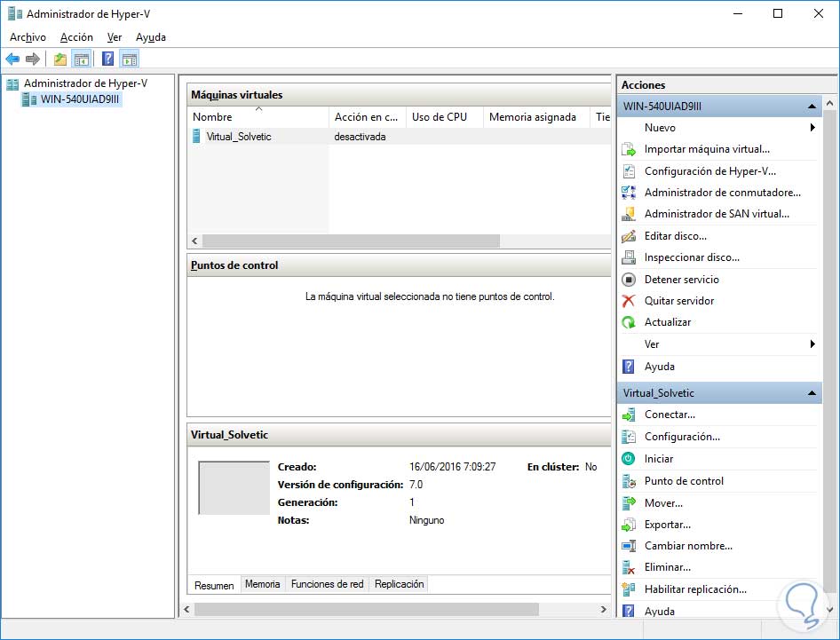Click the Acciones pane scroll up arrow
The width and height of the screenshot is (840, 640).
830,103
